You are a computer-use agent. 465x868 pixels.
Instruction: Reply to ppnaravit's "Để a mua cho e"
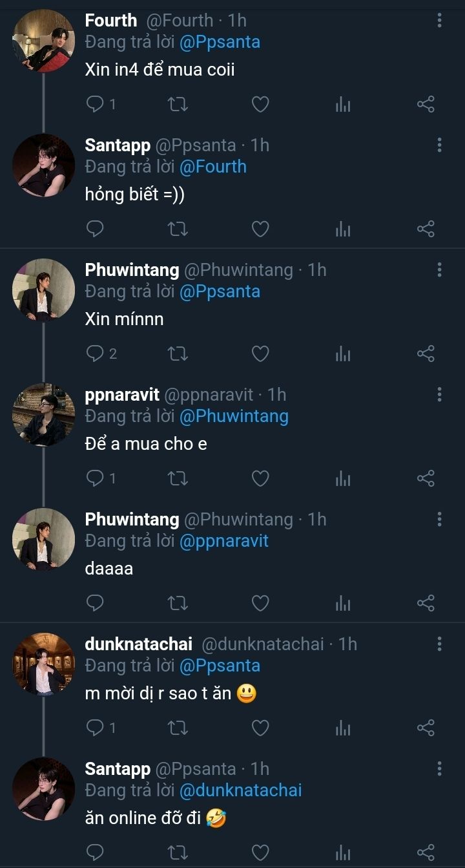pyautogui.click(x=95, y=478)
